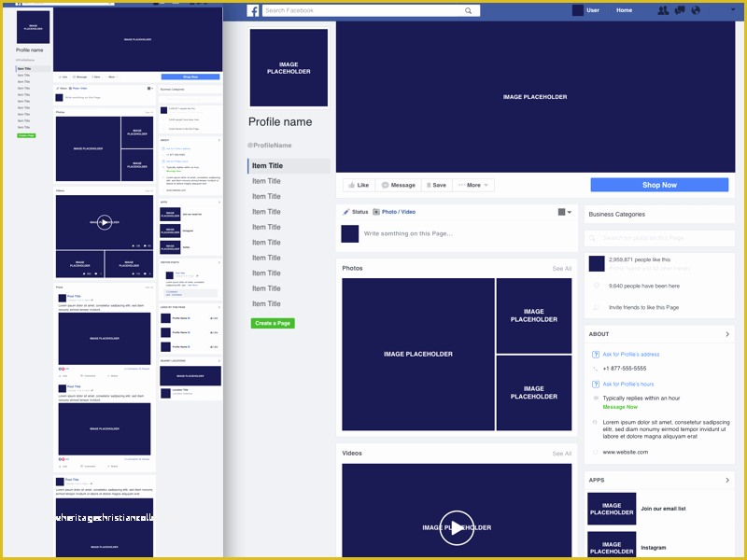
Task: Click the magnifier icon in Search Facebook
Action: click(x=469, y=10)
